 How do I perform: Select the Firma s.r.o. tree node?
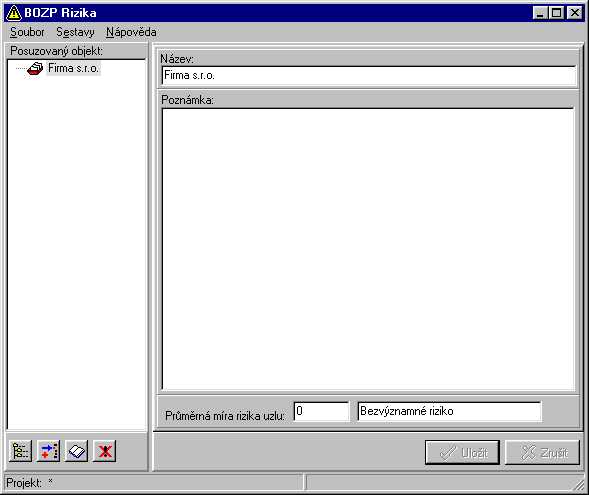point(74,68)
